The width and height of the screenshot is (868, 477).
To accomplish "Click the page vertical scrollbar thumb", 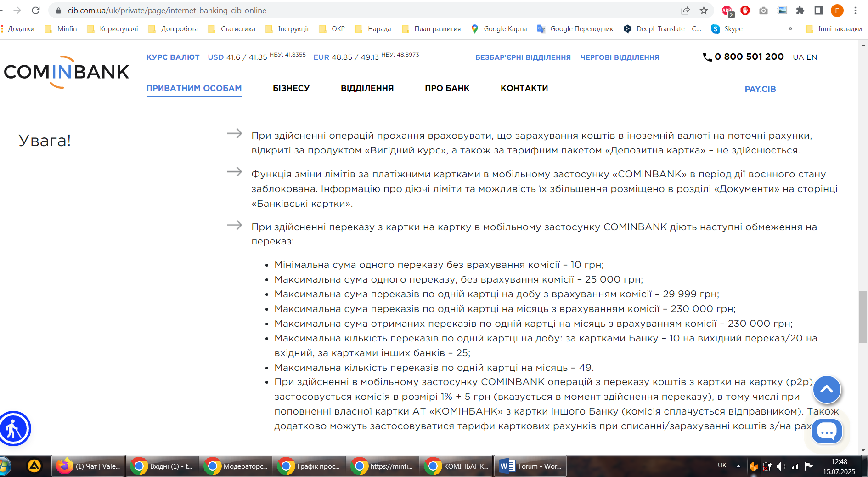I will pos(863,317).
